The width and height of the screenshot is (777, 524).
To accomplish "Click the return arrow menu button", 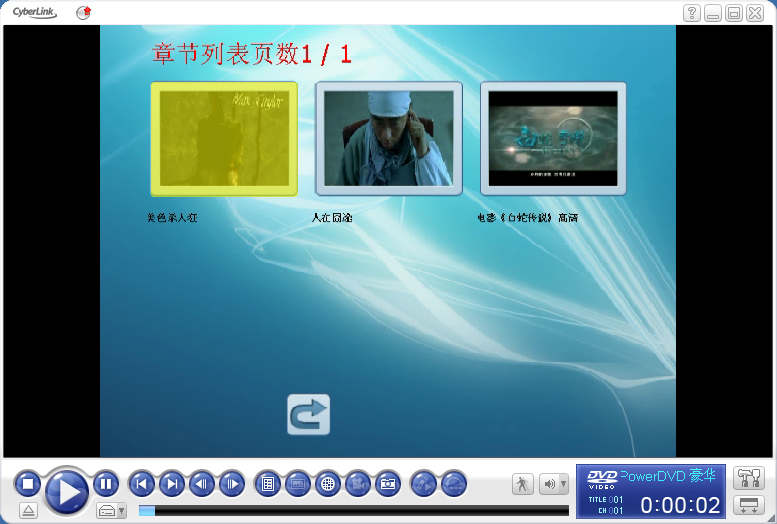I will [308, 414].
